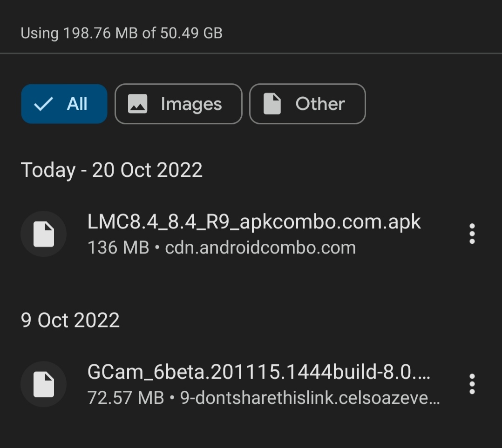Viewport: 502px width, 448px height.
Task: Click the cdn.androidcombo.com source text
Action: point(260,248)
